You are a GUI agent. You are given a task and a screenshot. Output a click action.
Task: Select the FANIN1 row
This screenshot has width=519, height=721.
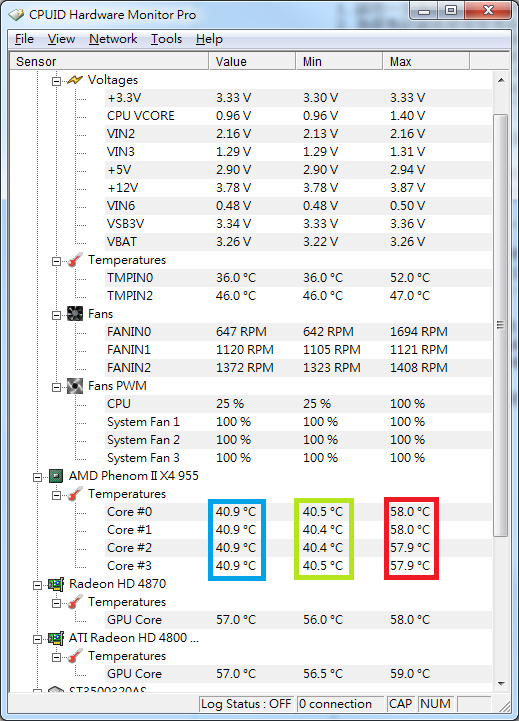tap(298, 350)
